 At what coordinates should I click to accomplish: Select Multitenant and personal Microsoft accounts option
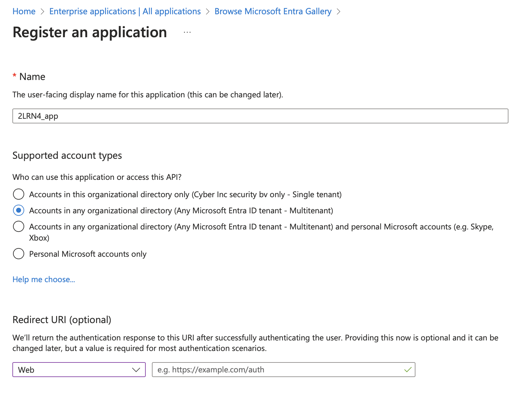coord(19,226)
